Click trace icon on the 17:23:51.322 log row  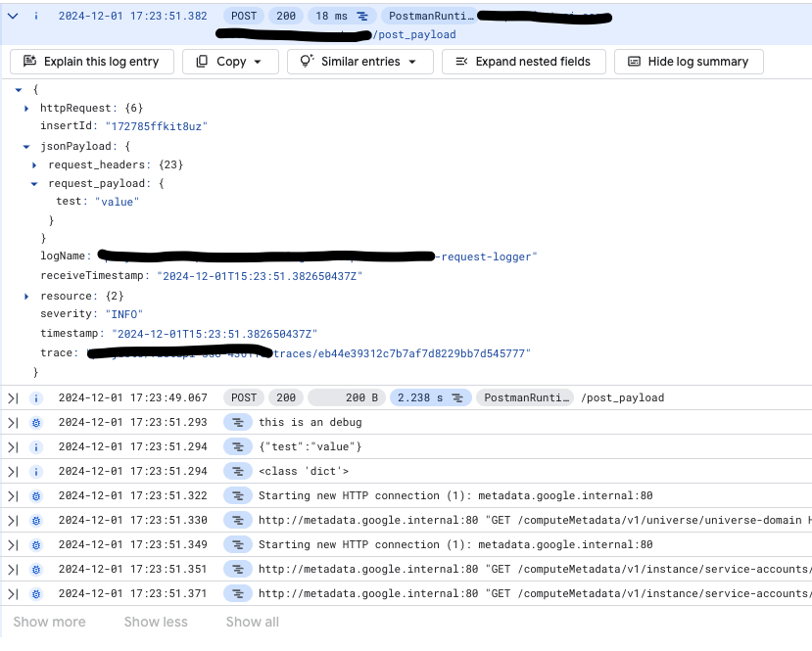(237, 495)
